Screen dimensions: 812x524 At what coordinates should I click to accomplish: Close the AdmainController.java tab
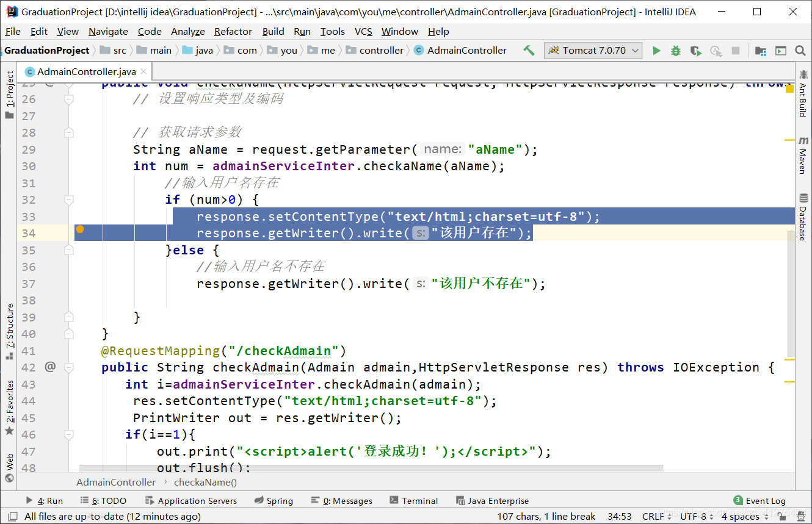(x=143, y=72)
